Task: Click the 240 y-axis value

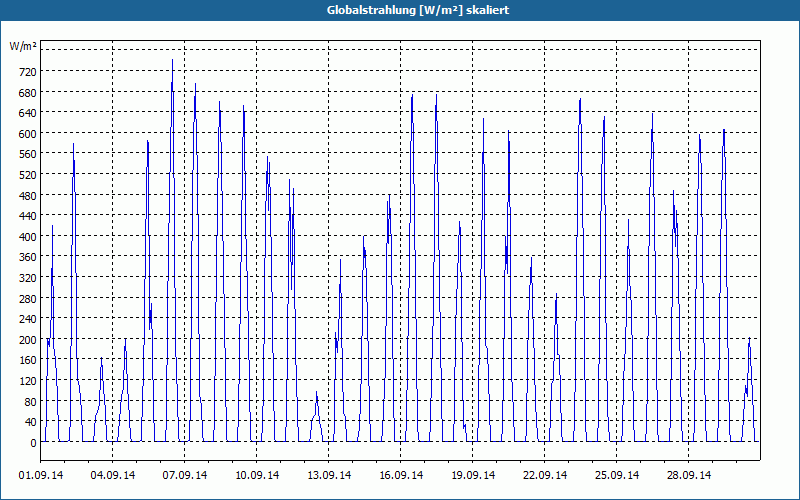Action: (27, 319)
